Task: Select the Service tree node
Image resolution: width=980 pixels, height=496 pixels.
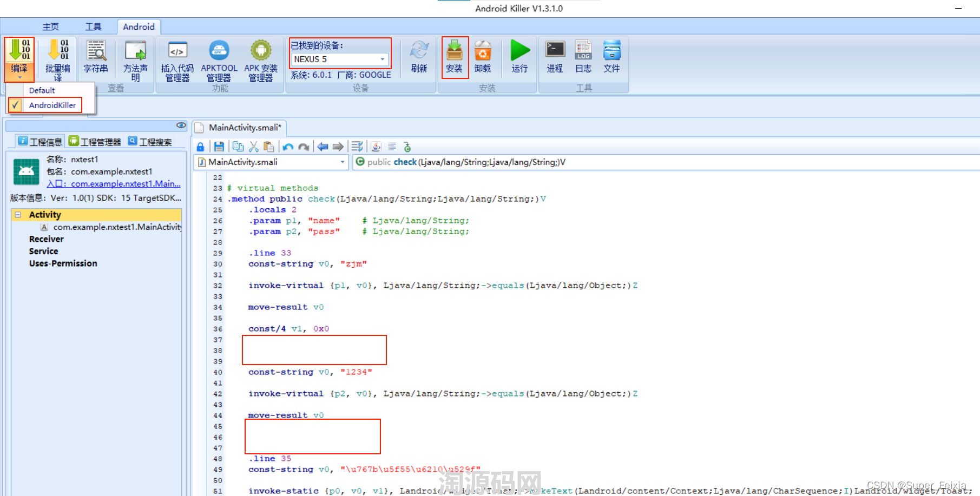Action: [43, 251]
